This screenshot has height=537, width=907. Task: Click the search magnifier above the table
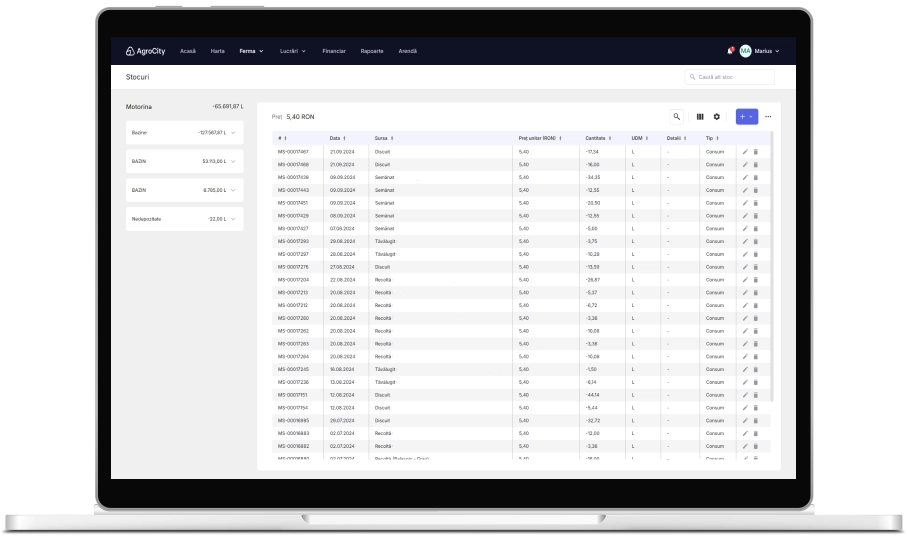point(677,117)
